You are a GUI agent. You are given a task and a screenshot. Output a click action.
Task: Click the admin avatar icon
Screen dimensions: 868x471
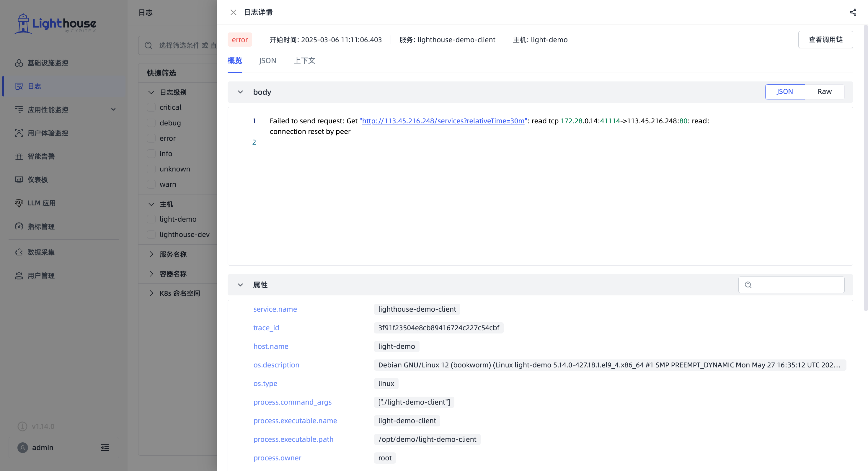pos(22,447)
